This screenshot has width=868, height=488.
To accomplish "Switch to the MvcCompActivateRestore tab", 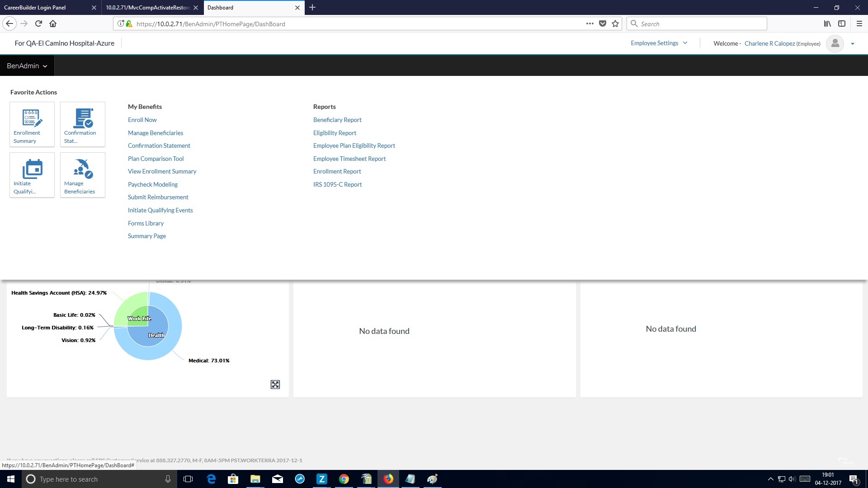I will pos(148,8).
